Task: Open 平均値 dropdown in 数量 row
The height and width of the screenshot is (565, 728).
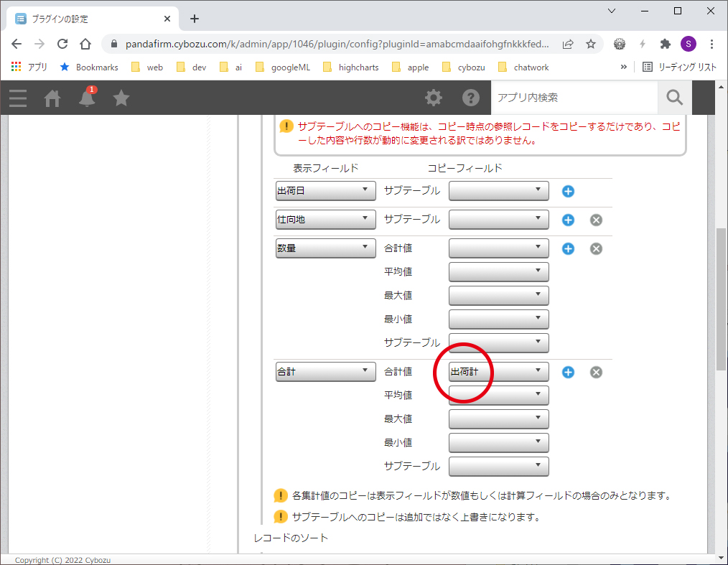Action: (x=499, y=272)
